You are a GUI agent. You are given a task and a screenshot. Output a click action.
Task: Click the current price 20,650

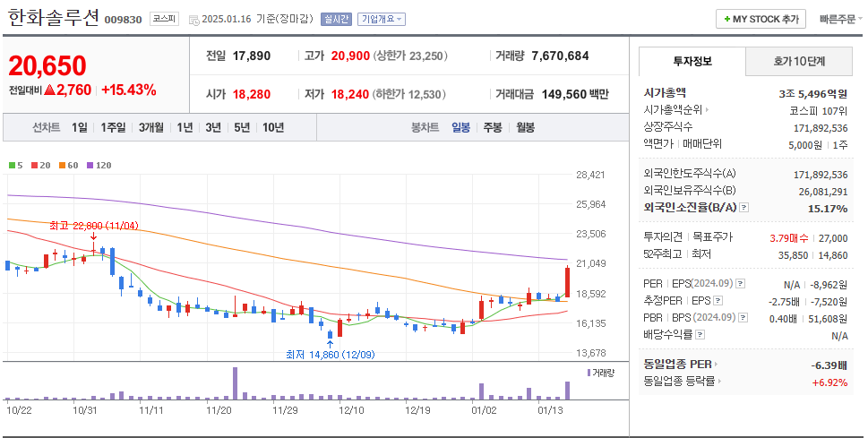[x=47, y=66]
